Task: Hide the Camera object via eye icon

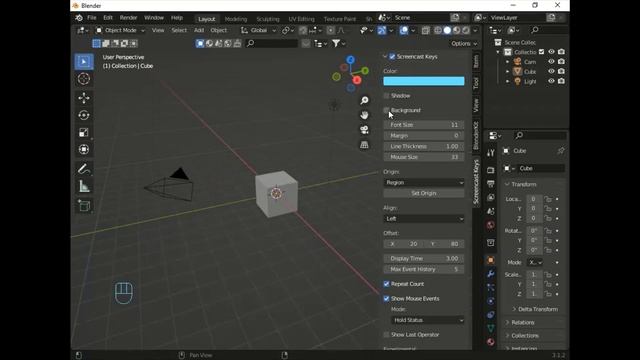Action: coord(551,62)
